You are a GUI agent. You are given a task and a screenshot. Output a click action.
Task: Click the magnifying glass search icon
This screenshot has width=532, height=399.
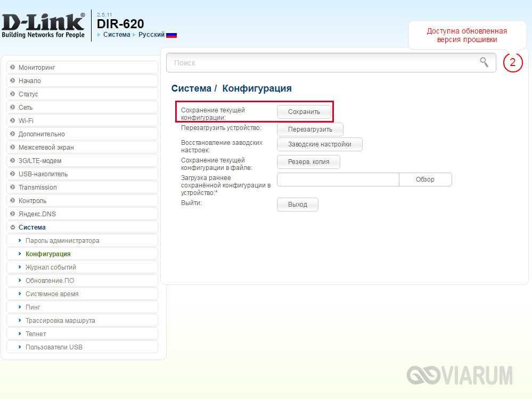point(484,62)
